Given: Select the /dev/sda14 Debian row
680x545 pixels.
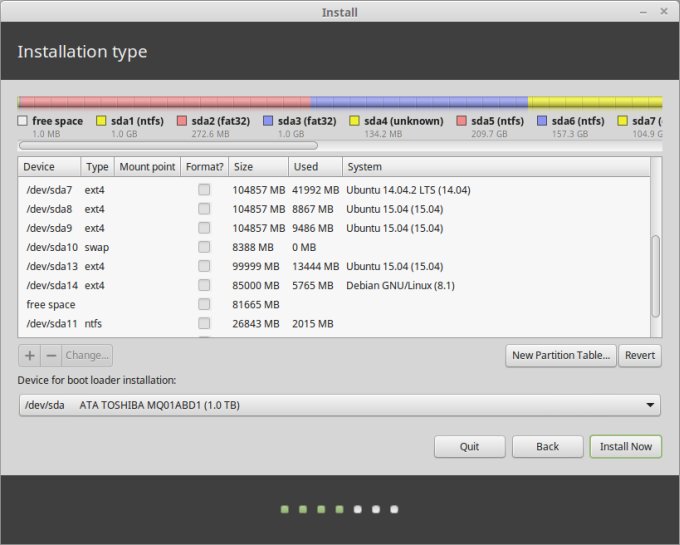Looking at the screenshot, I should (334, 285).
